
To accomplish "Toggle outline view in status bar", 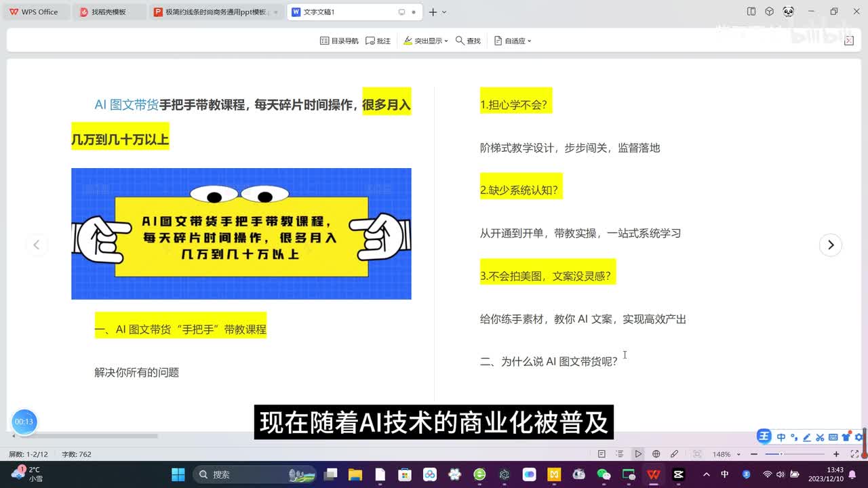I will click(619, 454).
